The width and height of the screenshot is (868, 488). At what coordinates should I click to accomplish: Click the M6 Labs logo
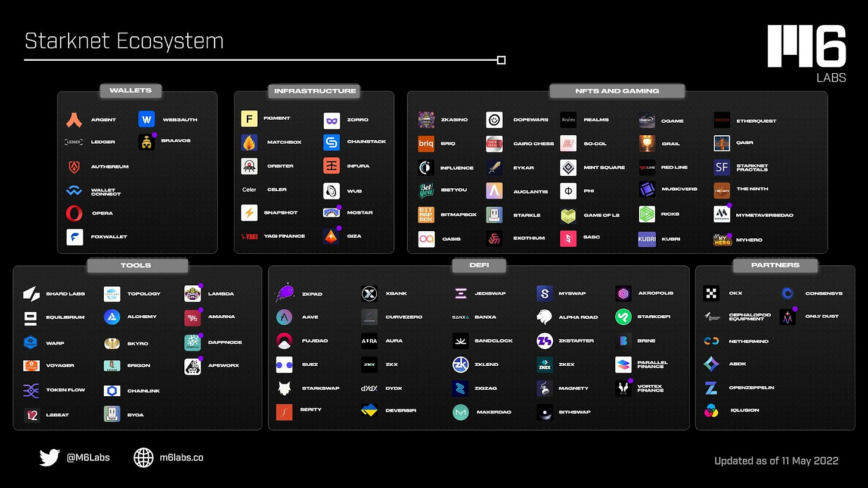click(x=807, y=53)
